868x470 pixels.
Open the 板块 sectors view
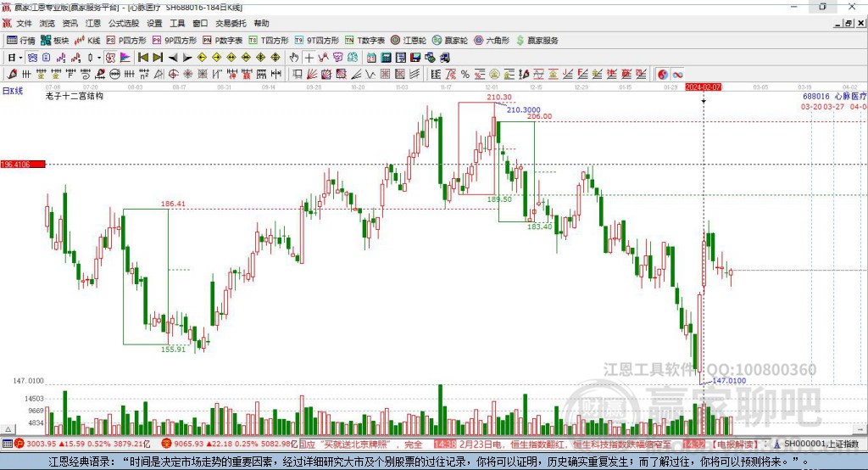click(x=55, y=41)
